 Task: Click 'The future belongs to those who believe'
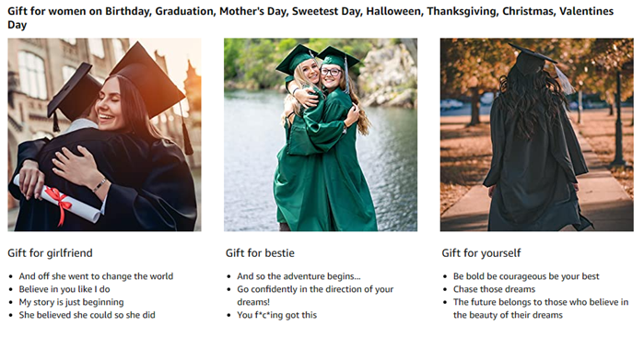coord(541,309)
